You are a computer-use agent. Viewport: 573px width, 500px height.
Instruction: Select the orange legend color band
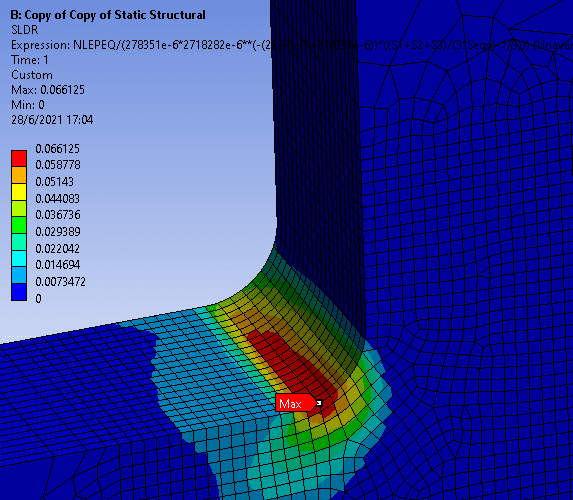19,175
